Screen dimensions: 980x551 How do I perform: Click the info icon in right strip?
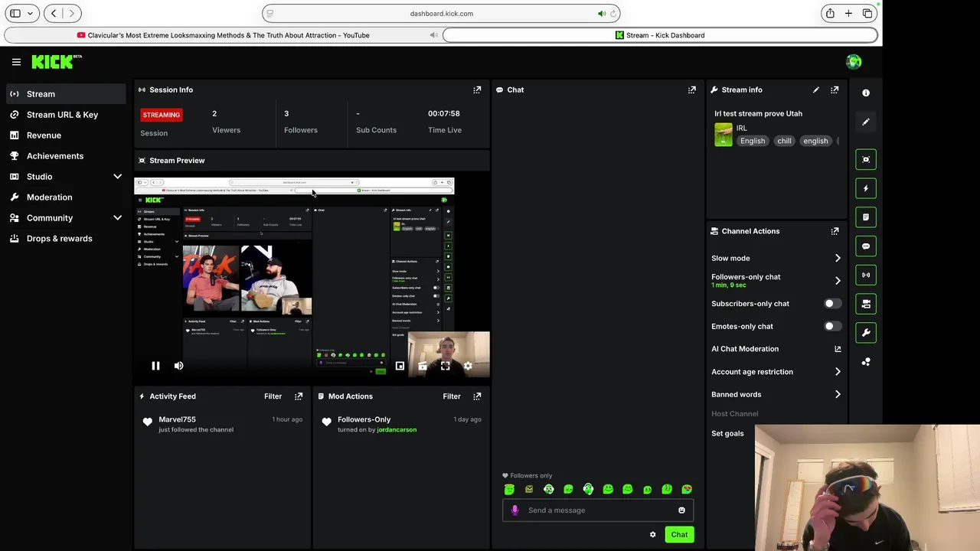tap(866, 93)
